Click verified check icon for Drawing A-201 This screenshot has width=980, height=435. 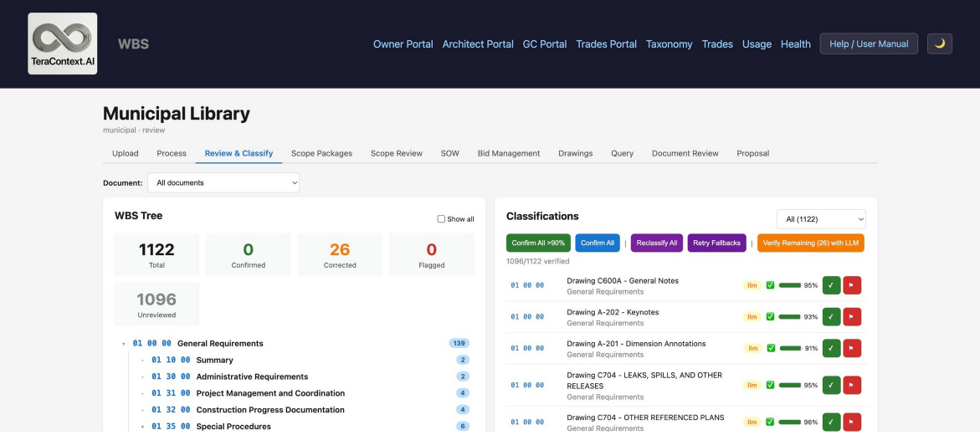(770, 348)
